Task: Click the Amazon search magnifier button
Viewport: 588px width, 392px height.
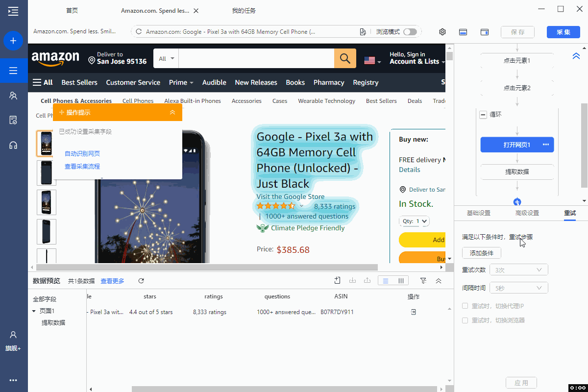Action: [x=345, y=59]
